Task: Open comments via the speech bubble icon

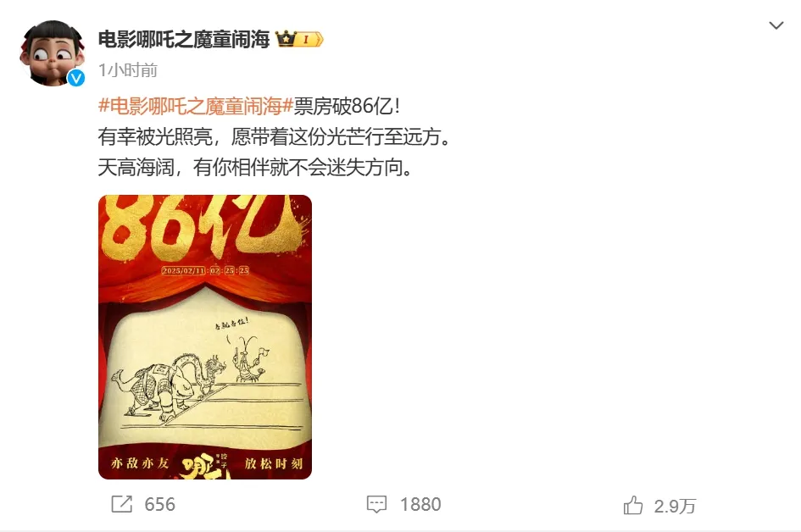Action: tap(376, 504)
